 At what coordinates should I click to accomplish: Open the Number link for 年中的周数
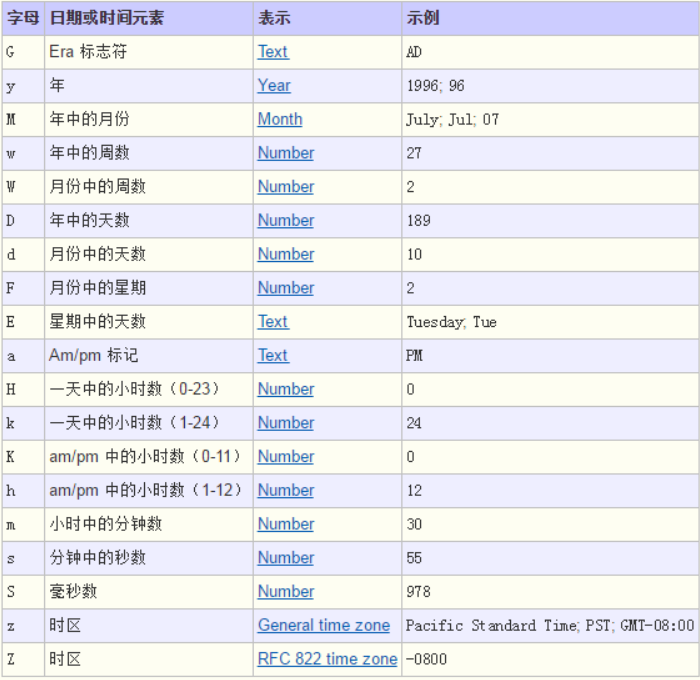tap(286, 153)
